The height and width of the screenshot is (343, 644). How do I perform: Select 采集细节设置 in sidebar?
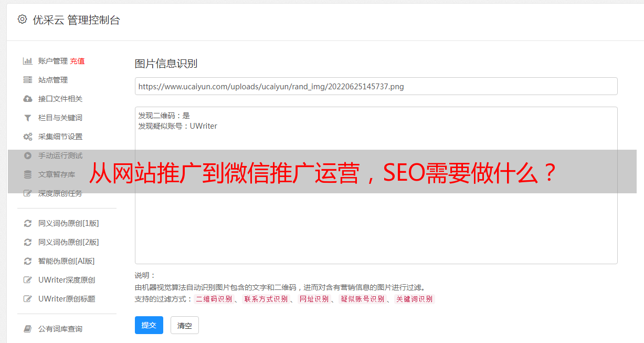pyautogui.click(x=60, y=137)
